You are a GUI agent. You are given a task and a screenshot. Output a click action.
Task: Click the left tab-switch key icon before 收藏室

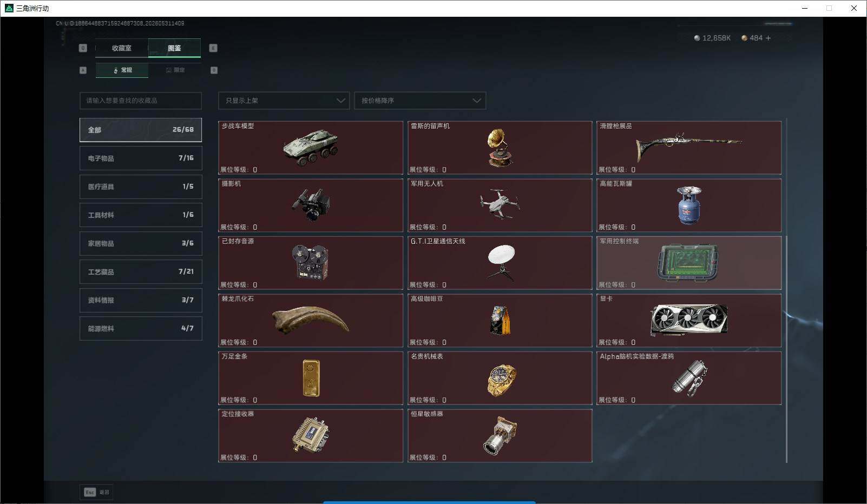point(83,48)
